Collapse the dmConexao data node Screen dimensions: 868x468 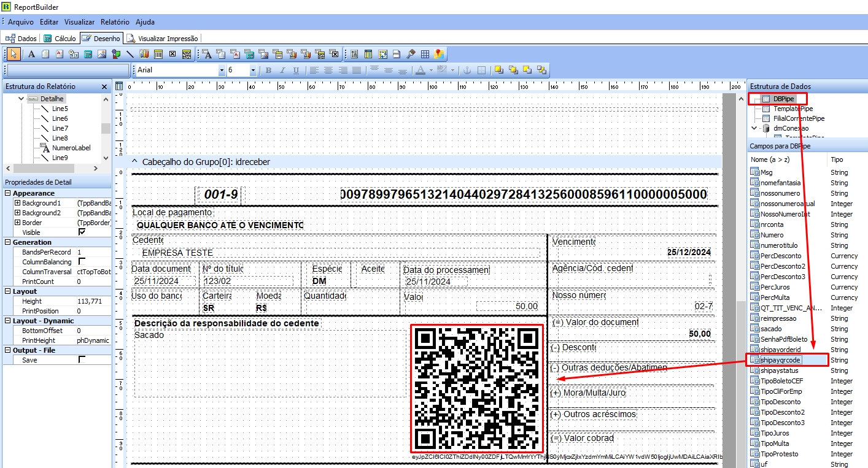coord(754,128)
